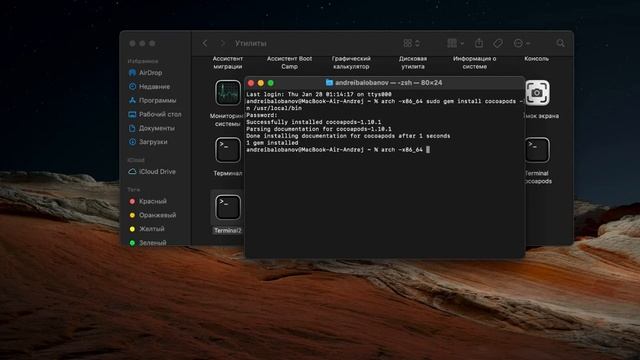Click the 1 gem installed line

[x=272, y=143]
